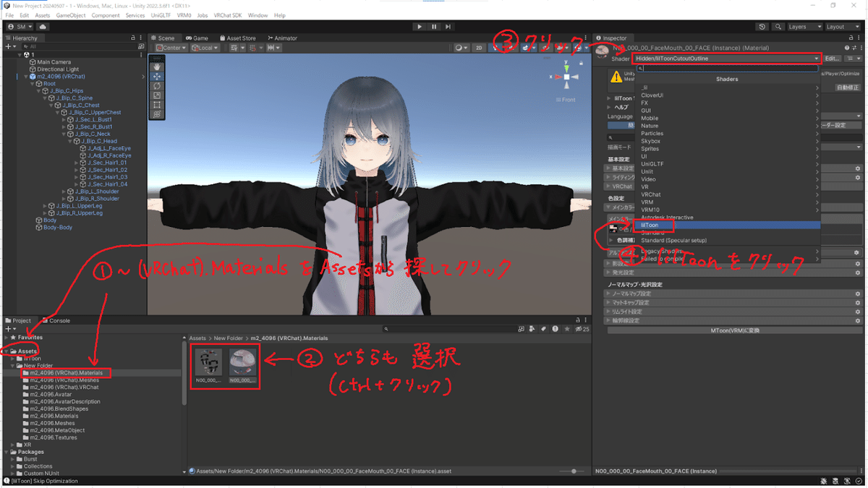Switch to the Asset Store tab
Viewport: 868px width, 488px height.
(x=237, y=38)
